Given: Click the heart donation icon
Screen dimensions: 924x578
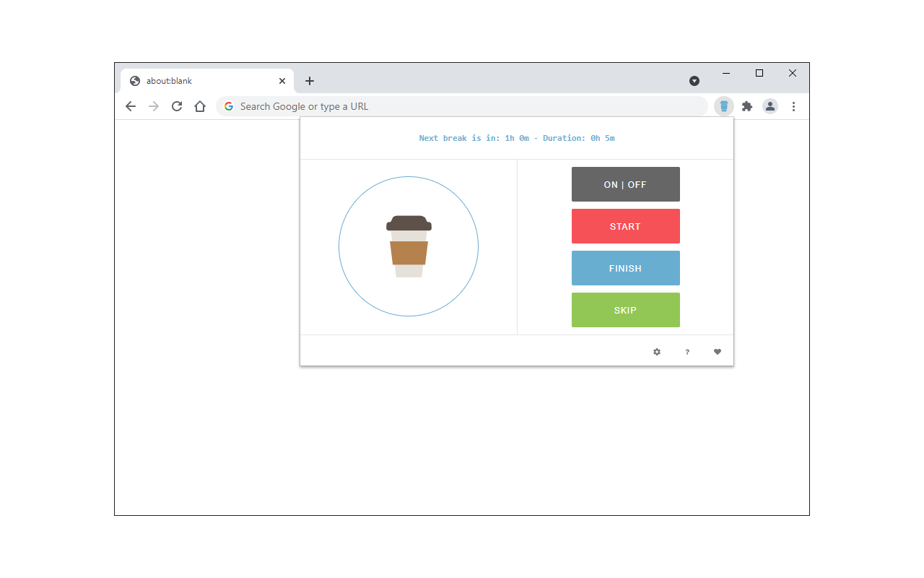Looking at the screenshot, I should [x=717, y=352].
